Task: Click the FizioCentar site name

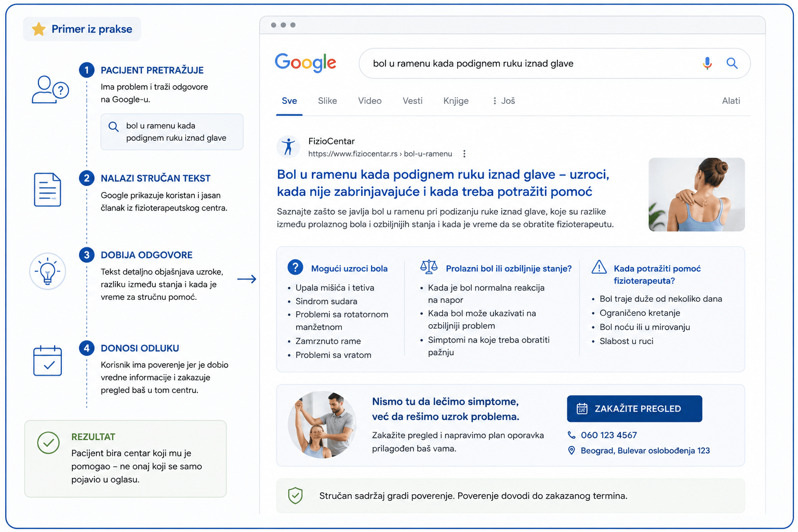Action: click(331, 141)
